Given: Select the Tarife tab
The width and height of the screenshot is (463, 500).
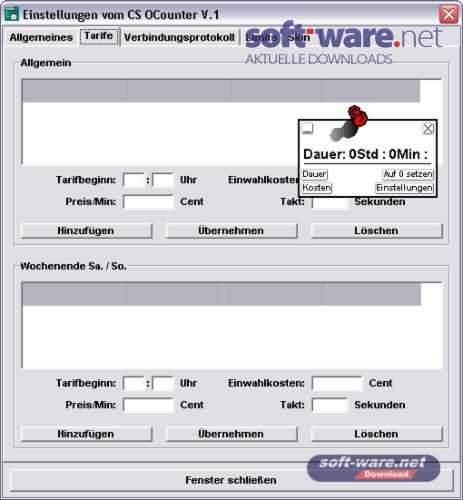Looking at the screenshot, I should (99, 36).
